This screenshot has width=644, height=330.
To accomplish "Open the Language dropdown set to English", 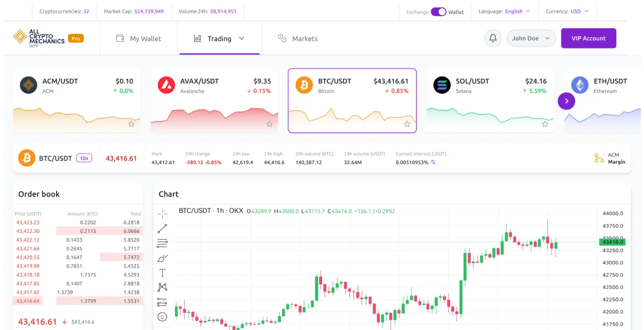I will [x=505, y=11].
